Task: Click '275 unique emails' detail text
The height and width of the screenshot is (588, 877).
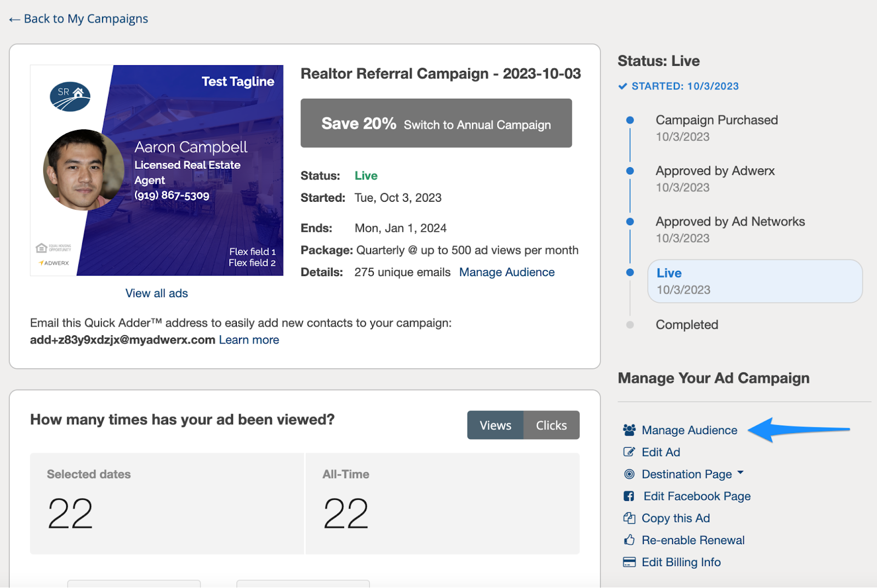Action: click(x=402, y=272)
